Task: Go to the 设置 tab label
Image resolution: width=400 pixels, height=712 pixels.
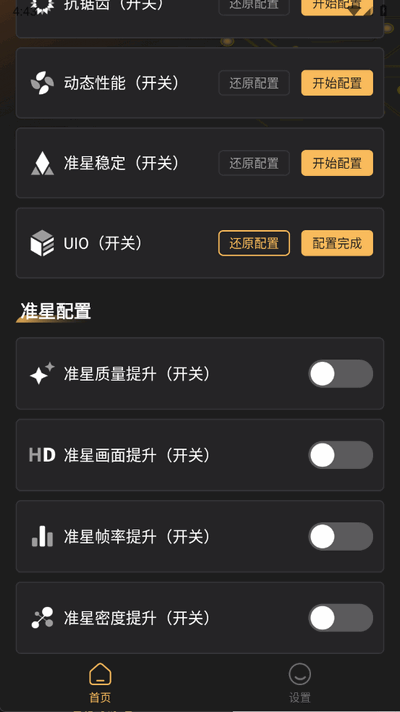Action: tap(300, 697)
